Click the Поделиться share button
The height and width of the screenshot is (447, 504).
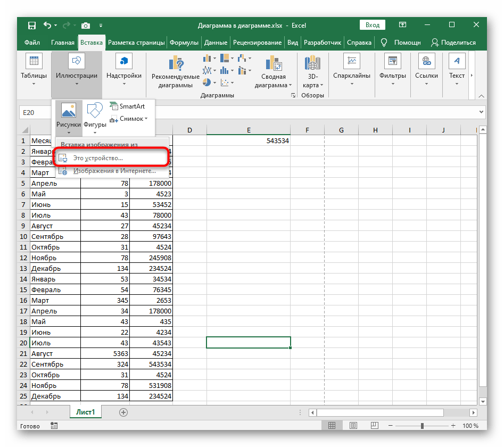[453, 43]
